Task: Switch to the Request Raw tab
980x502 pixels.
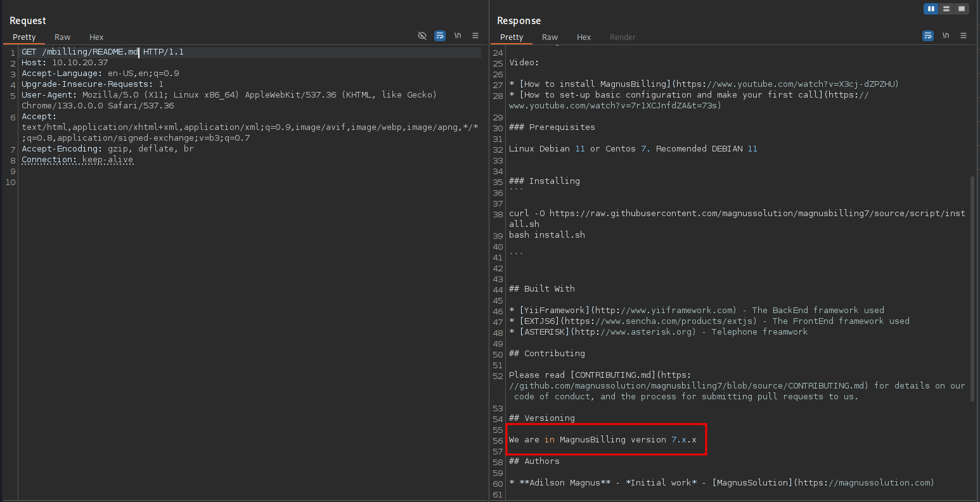Action: click(62, 37)
